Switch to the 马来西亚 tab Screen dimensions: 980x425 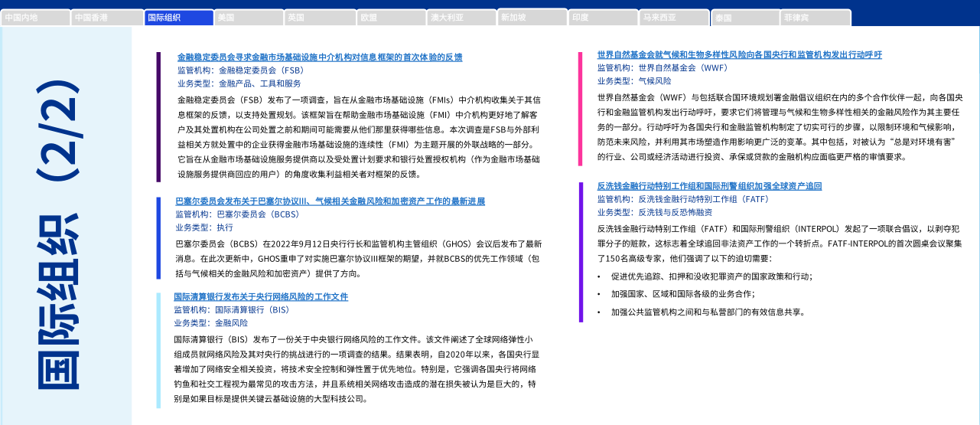(x=674, y=17)
